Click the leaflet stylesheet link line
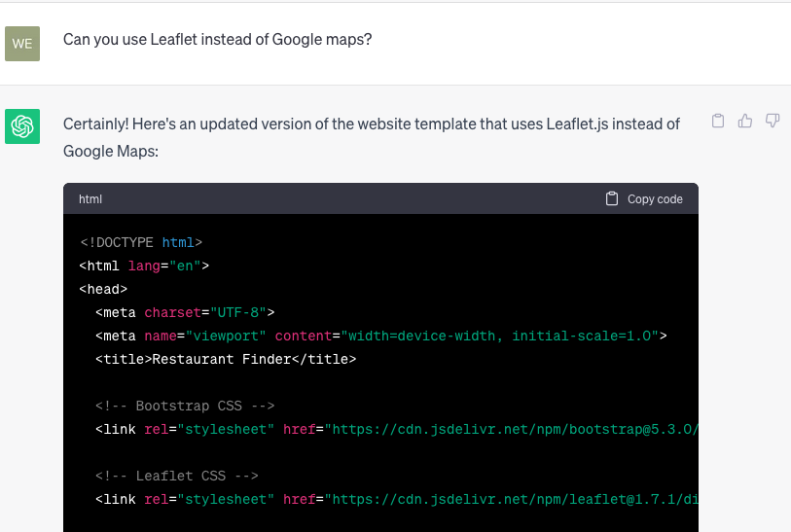 point(397,499)
